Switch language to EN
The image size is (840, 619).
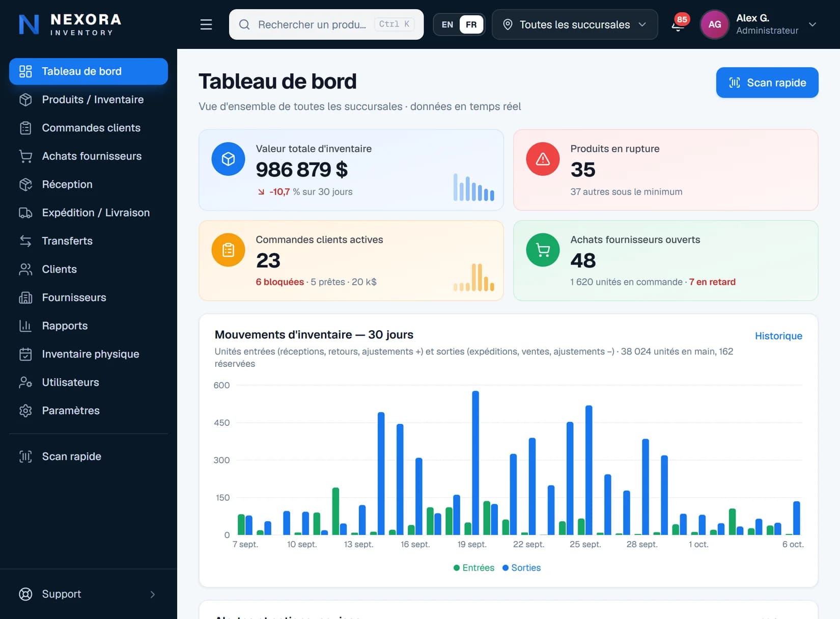447,24
